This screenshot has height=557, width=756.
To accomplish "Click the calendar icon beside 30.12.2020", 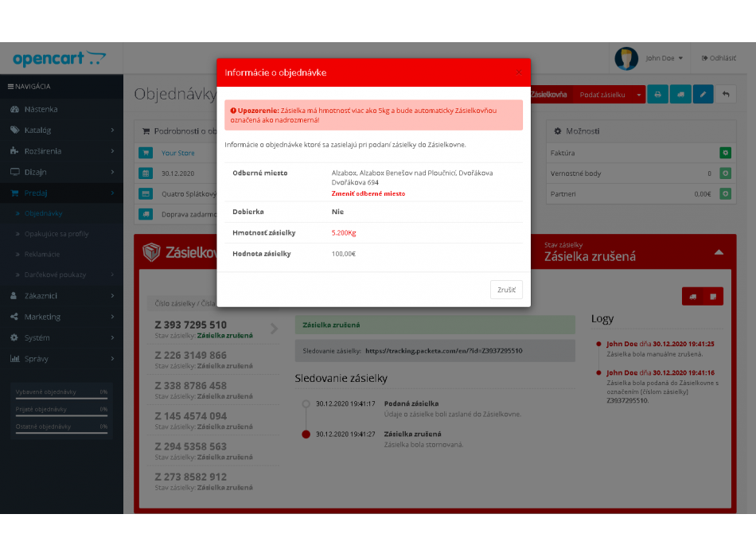I will (x=146, y=173).
